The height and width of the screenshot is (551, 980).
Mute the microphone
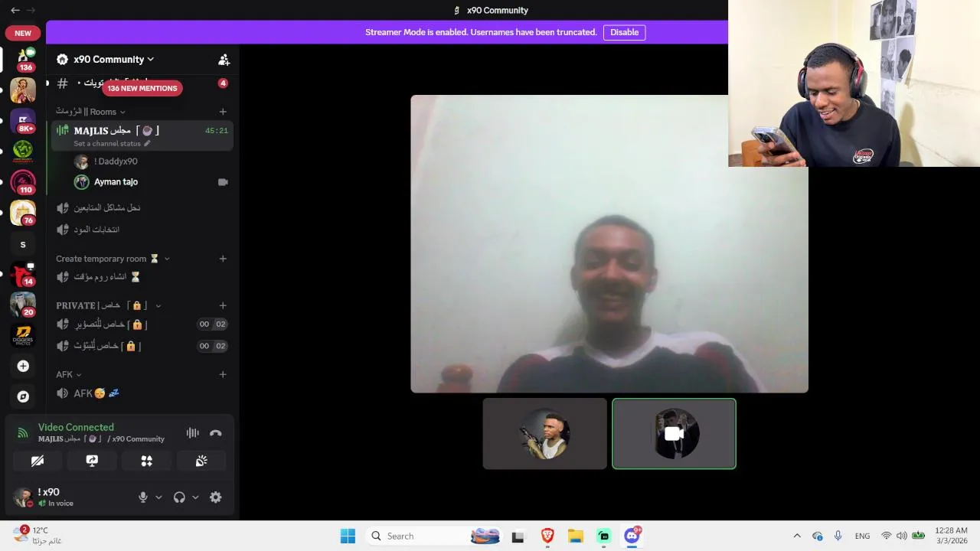(x=142, y=497)
